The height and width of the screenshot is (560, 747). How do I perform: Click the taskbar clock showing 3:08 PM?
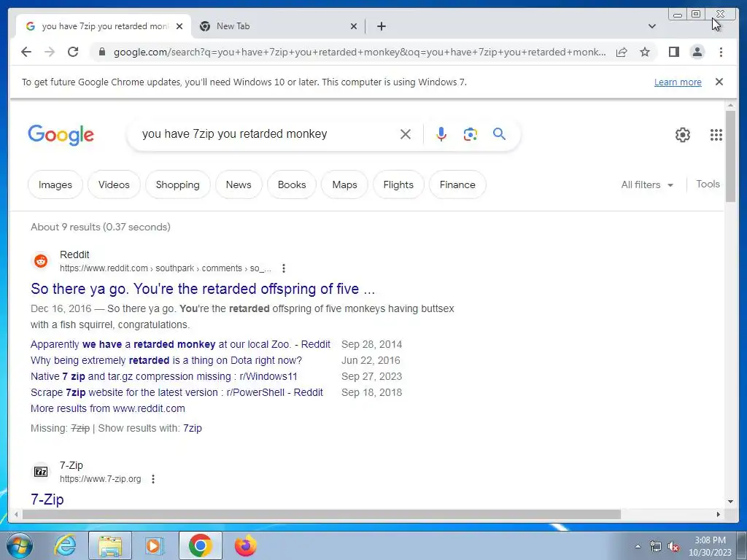tap(710, 546)
